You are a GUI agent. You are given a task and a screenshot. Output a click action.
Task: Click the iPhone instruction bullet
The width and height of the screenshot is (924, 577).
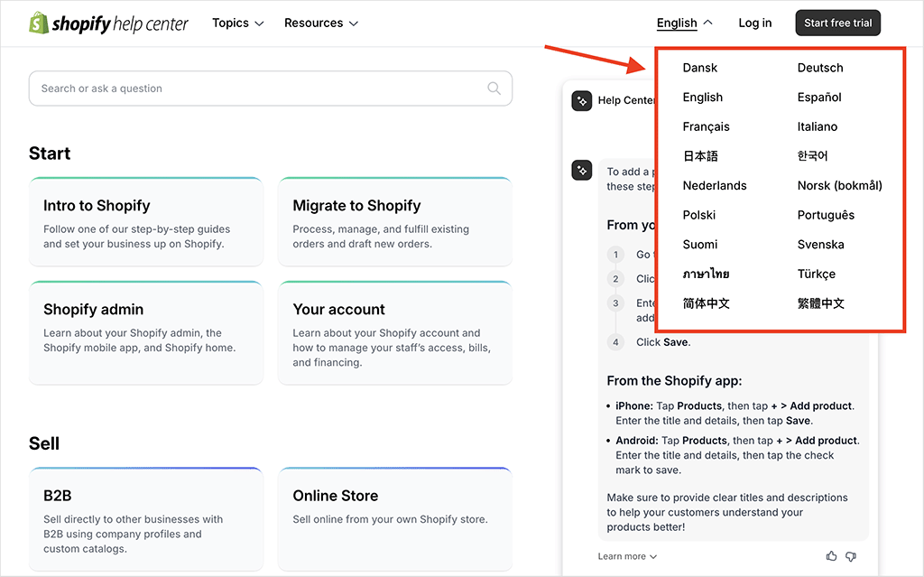tap(735, 413)
